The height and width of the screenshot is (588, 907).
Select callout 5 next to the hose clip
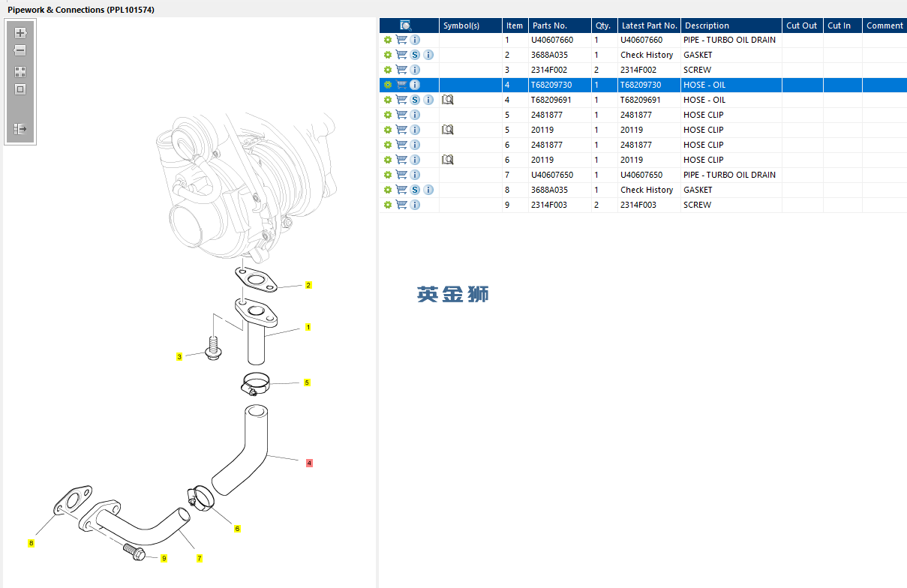[x=307, y=382]
